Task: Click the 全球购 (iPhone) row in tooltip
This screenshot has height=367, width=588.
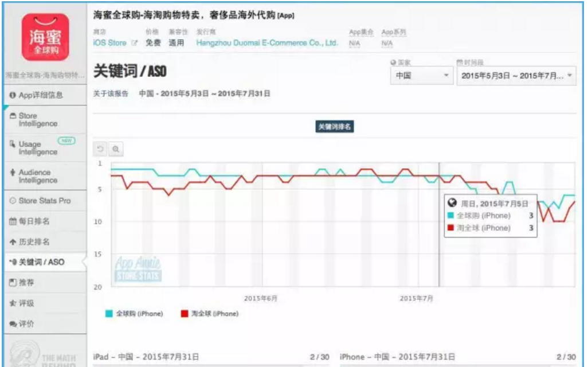Action: click(x=491, y=216)
